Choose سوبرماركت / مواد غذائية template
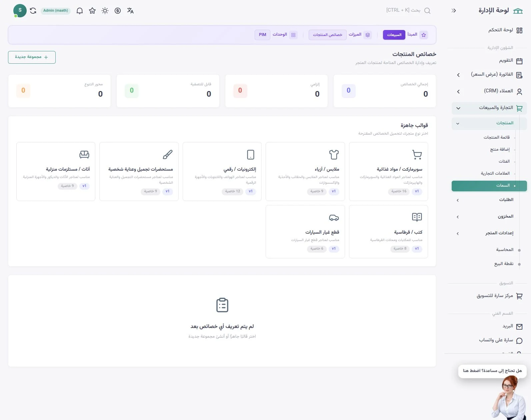 388,171
